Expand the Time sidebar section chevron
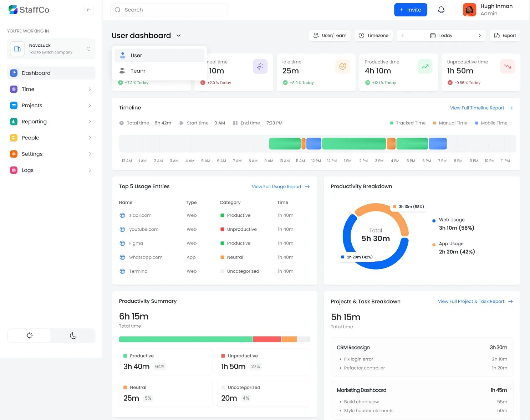This screenshot has width=530, height=420. (x=90, y=89)
